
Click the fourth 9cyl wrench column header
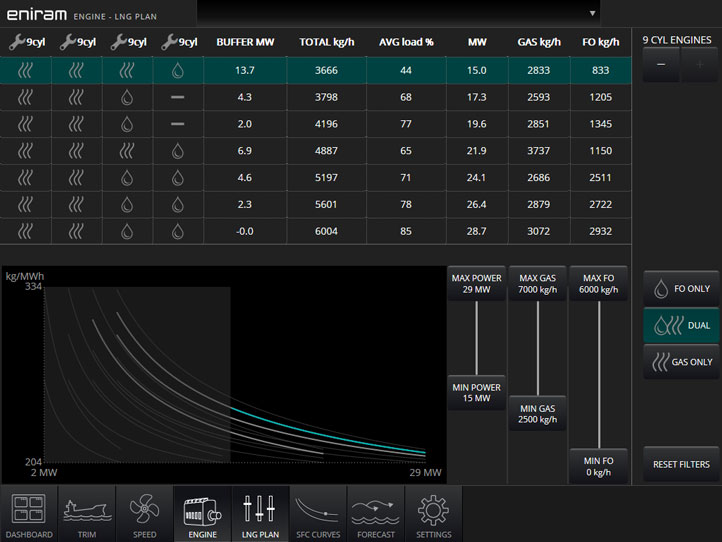(x=179, y=42)
